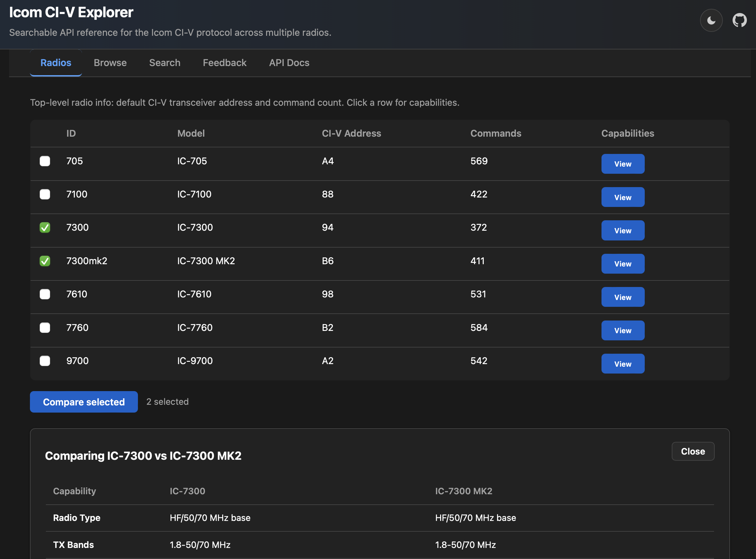Switch to the Browse tab
Viewport: 756px width, 559px height.
(x=110, y=63)
